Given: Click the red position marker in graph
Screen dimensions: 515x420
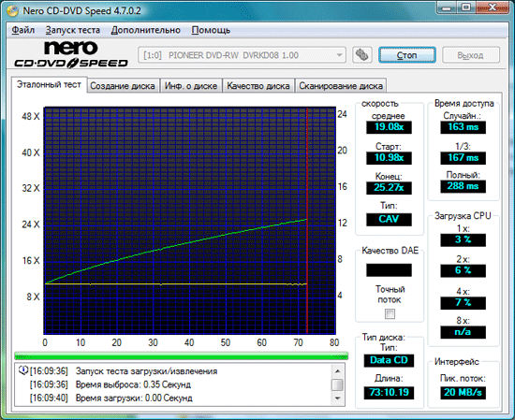Looking at the screenshot, I should coord(307,221).
